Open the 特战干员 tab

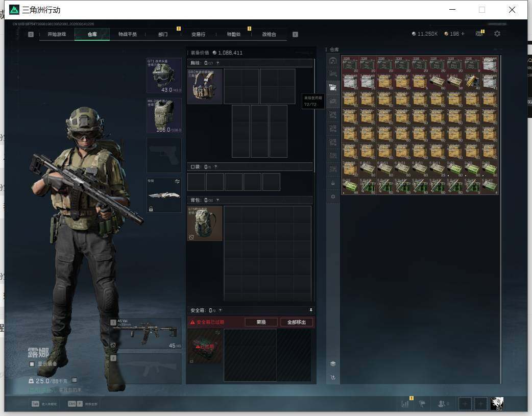(127, 34)
